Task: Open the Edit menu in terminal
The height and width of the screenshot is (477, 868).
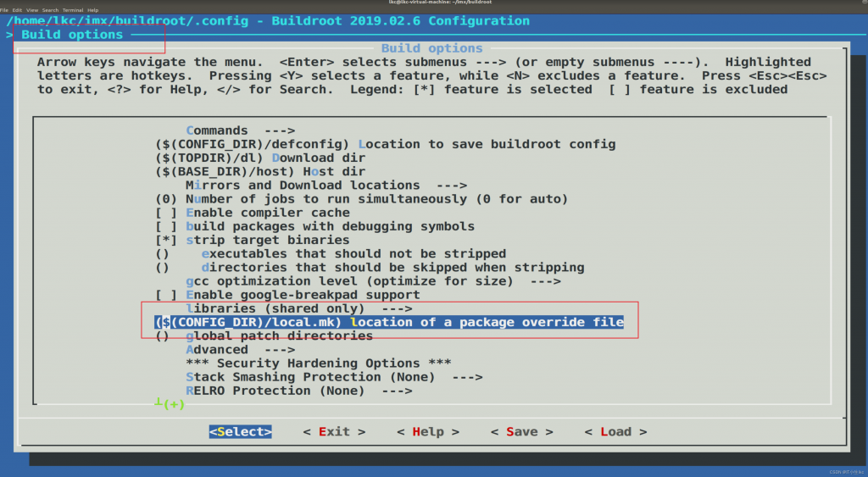Action: (17, 10)
